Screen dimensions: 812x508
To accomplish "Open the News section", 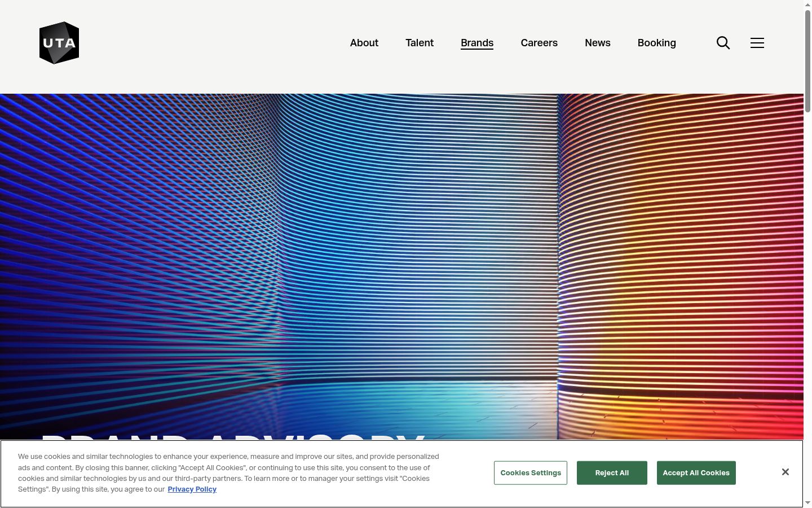I will 598,43.
